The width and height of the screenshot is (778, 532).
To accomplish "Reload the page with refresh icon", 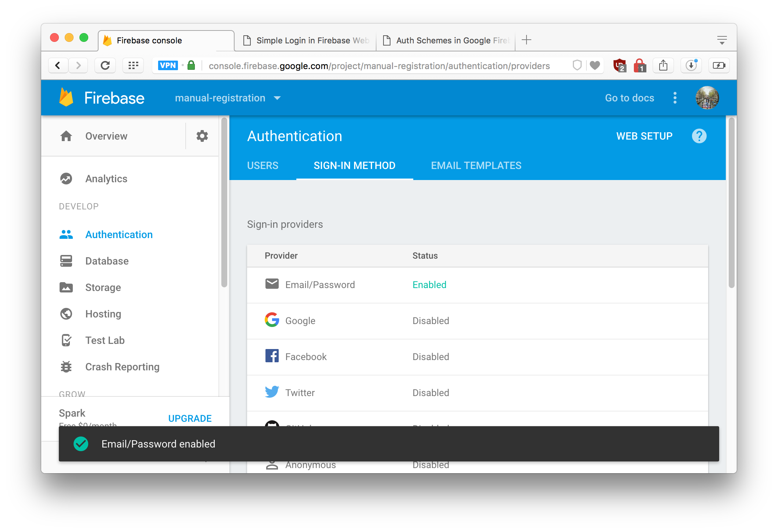I will pos(105,65).
